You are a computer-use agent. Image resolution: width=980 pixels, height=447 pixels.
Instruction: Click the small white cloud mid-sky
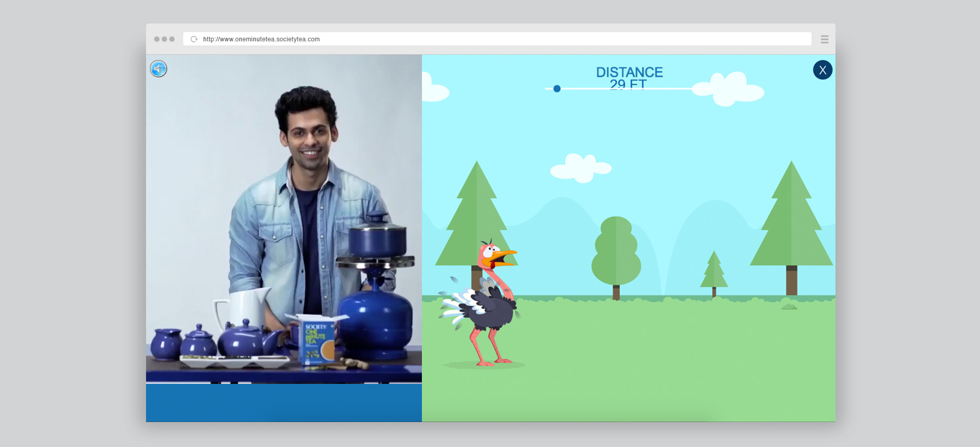point(581,168)
